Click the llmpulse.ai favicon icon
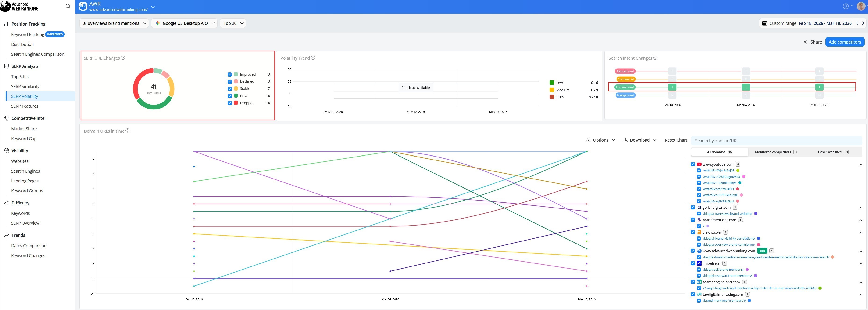The height and width of the screenshot is (310, 868). pyautogui.click(x=699, y=263)
